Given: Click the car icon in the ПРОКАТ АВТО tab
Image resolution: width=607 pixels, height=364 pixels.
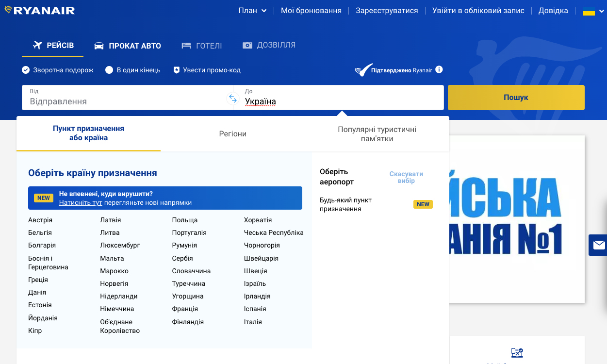Looking at the screenshot, I should 99,46.
